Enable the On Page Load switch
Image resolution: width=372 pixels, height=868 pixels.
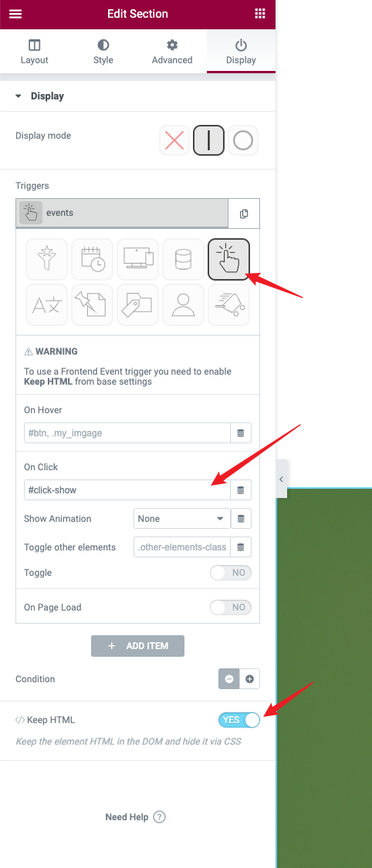pyautogui.click(x=231, y=607)
